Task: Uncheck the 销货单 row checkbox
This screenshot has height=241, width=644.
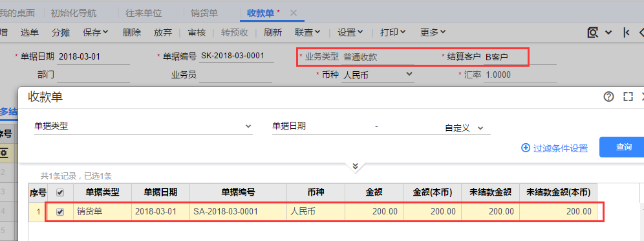Action: point(60,212)
